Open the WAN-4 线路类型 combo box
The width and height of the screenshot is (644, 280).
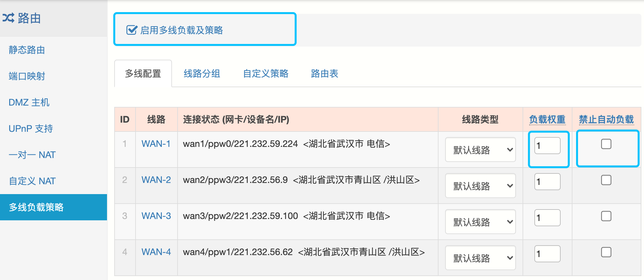(480, 258)
